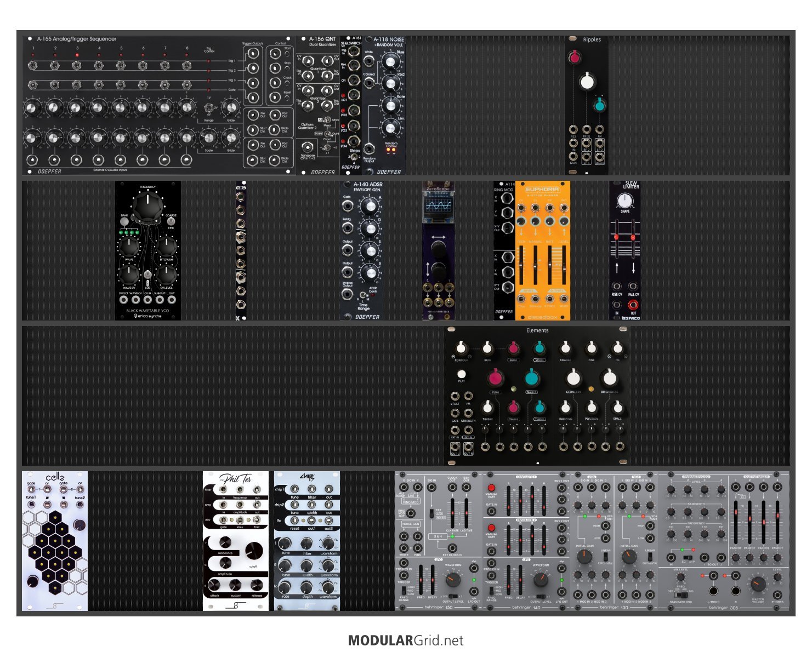812x652 pixels.
Task: Click the horizontal-arrow knob on ZeroScope
Action: pyautogui.click(x=438, y=249)
